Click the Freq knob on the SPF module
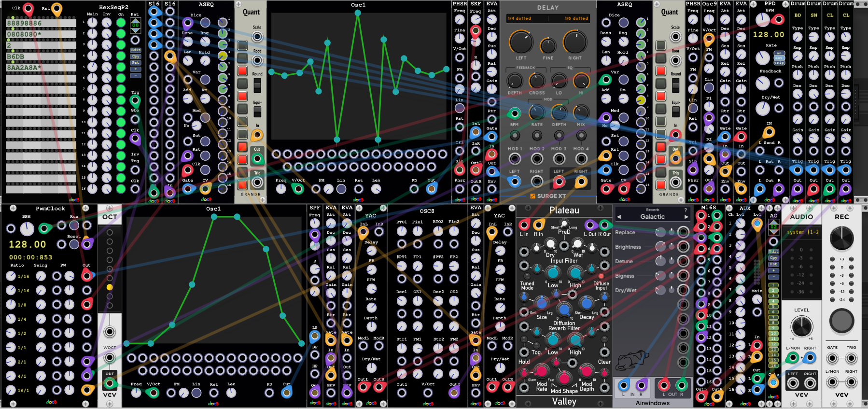Image resolution: width=868 pixels, height=409 pixels. pyautogui.click(x=314, y=223)
